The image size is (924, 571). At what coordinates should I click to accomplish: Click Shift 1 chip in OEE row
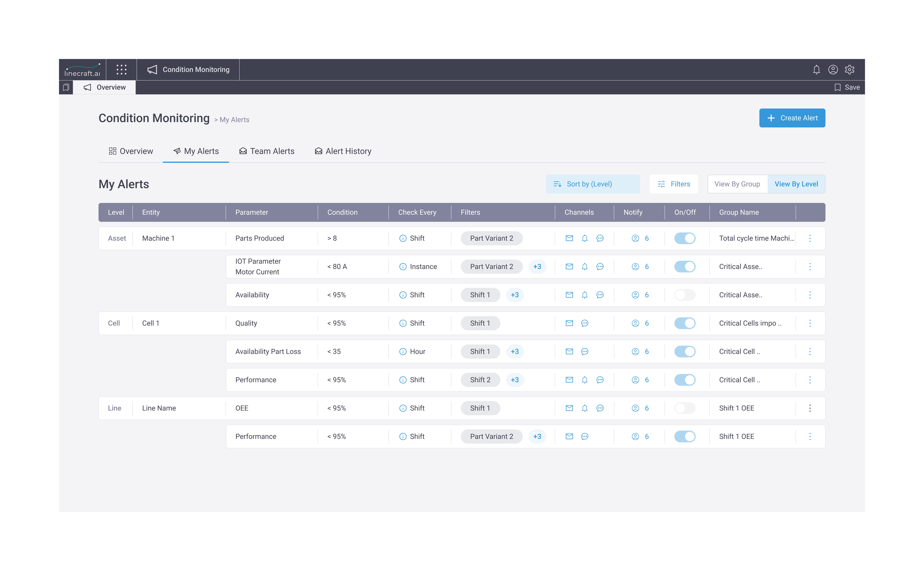tap(480, 408)
